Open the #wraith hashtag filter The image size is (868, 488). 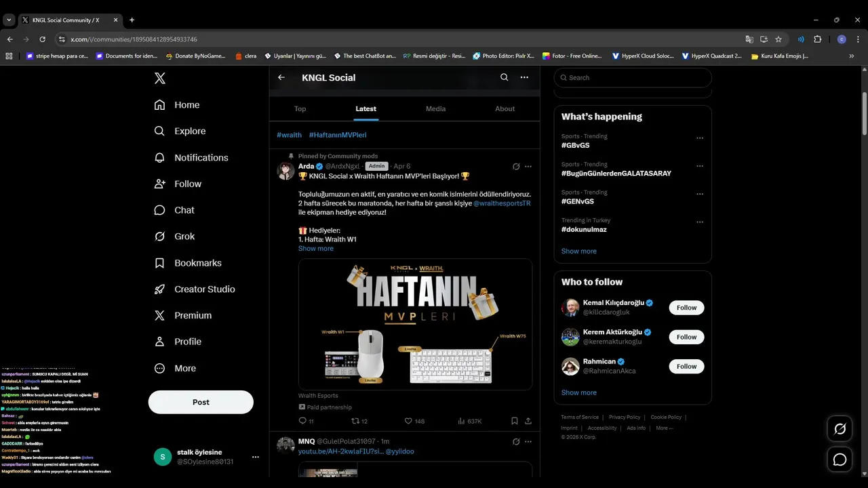click(x=289, y=135)
